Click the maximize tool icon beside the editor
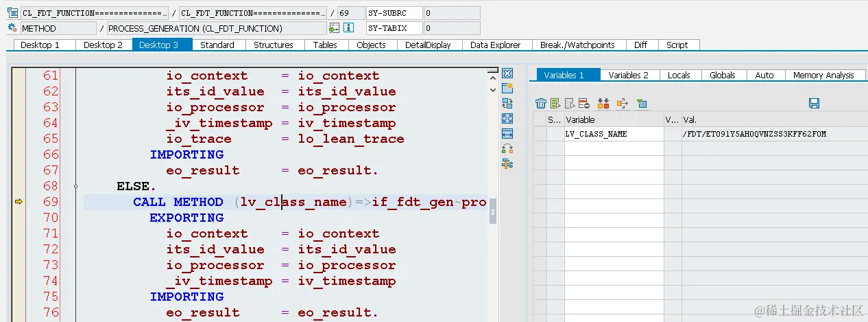The width and height of the screenshot is (868, 322). pos(507,119)
